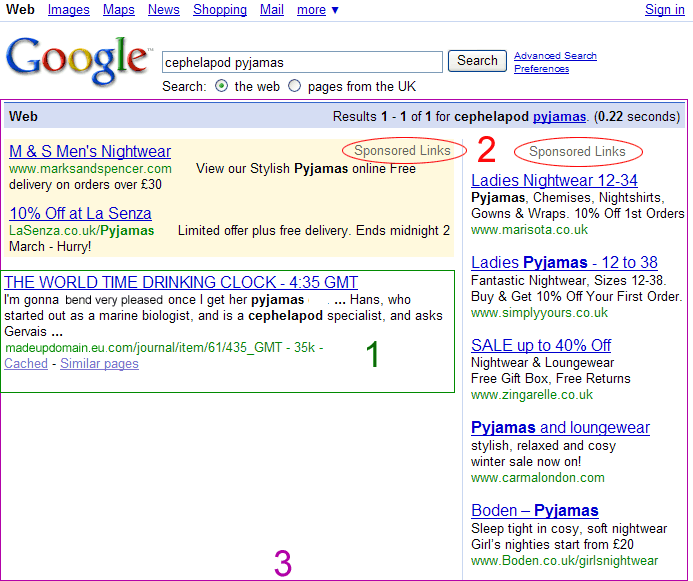This screenshot has height=581, width=693.
Task: Open the Images search tab
Action: click(x=69, y=9)
